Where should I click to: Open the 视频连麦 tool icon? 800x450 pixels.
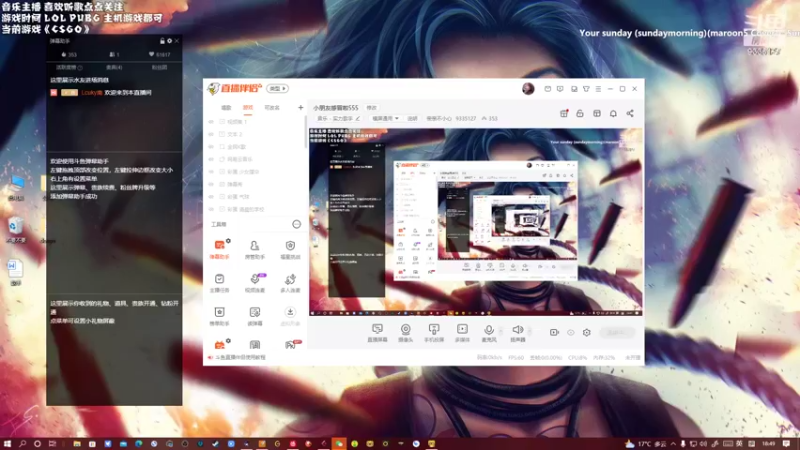(x=255, y=282)
